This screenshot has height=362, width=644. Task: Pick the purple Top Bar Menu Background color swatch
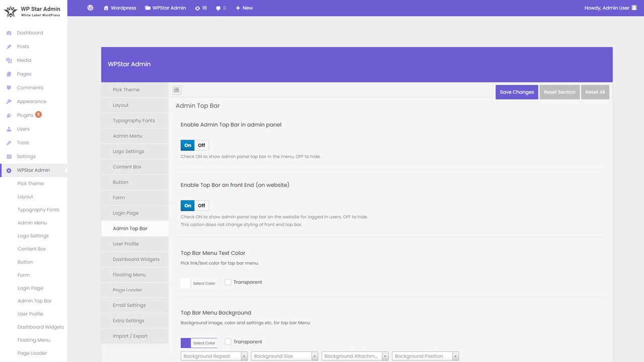(x=186, y=343)
